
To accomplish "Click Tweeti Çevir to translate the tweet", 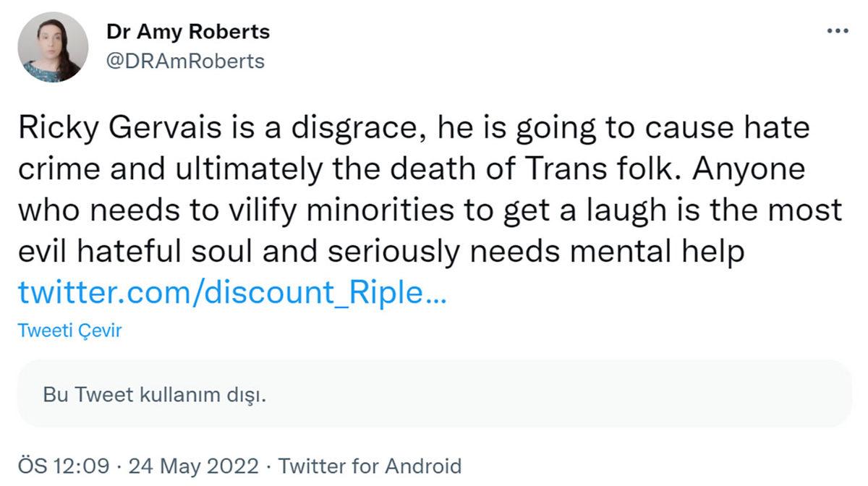I will click(69, 331).
